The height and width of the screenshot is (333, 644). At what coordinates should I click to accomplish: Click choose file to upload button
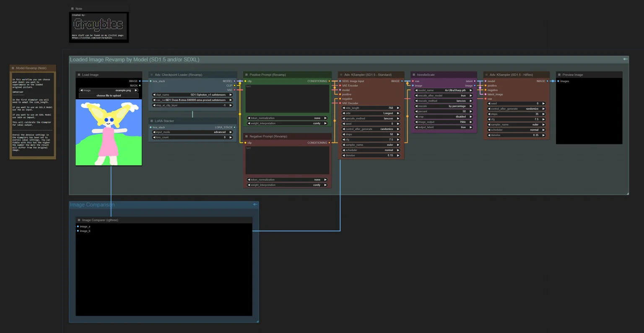click(109, 96)
